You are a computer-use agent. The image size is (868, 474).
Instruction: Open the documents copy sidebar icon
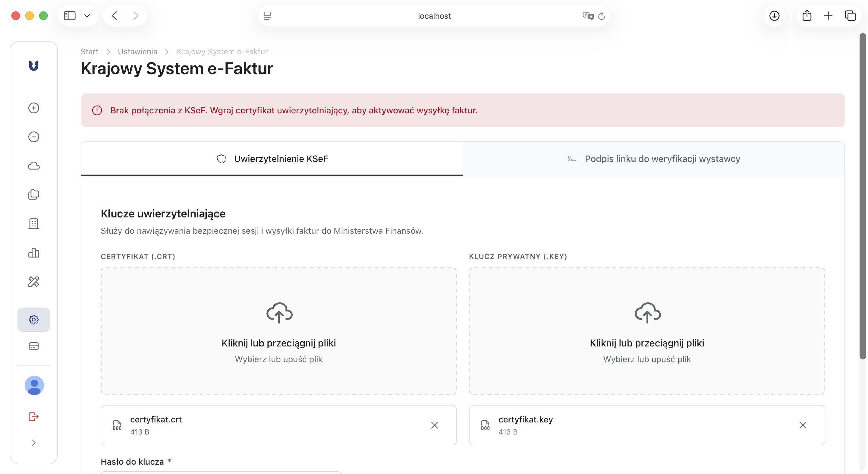(x=34, y=194)
